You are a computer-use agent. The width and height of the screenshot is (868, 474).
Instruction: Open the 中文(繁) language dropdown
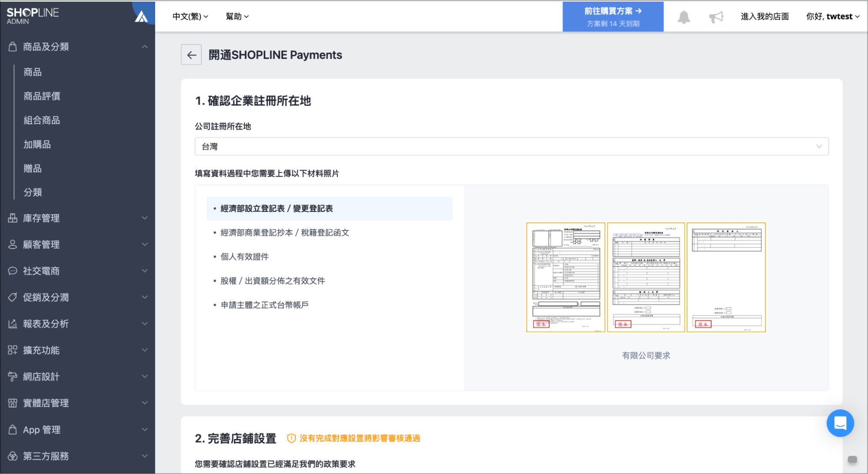point(190,16)
